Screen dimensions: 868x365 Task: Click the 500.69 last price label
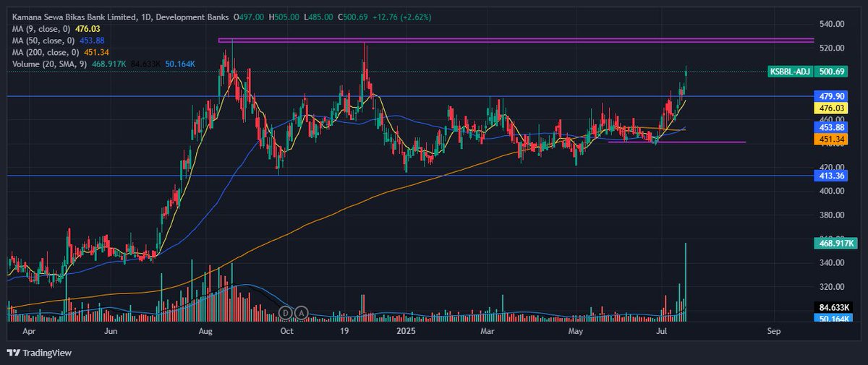tap(832, 72)
